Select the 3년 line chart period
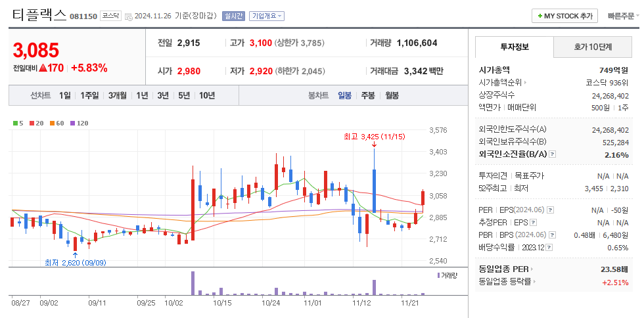This screenshot has width=644, height=318. (163, 96)
